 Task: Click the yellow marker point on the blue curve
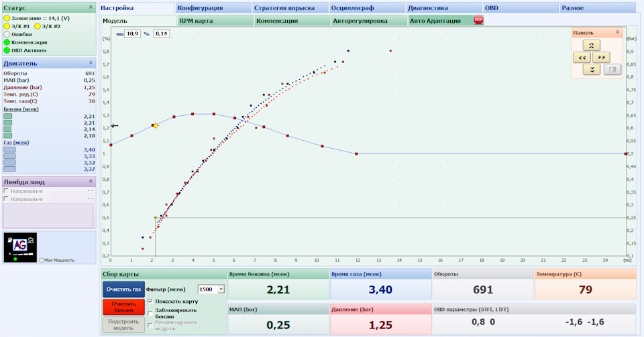[x=155, y=126]
